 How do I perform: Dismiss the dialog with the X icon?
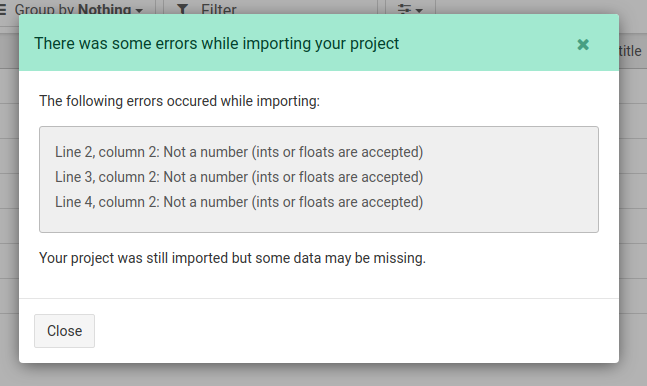[x=583, y=44]
